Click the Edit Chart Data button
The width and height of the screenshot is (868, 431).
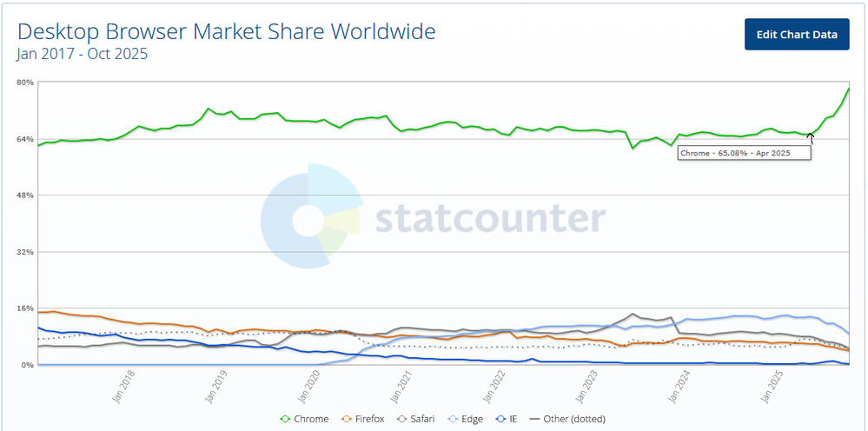797,35
